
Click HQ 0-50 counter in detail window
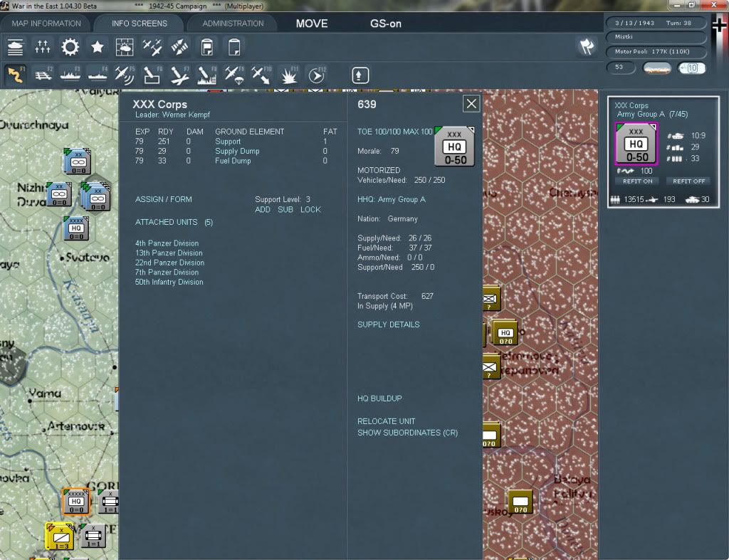(x=454, y=146)
